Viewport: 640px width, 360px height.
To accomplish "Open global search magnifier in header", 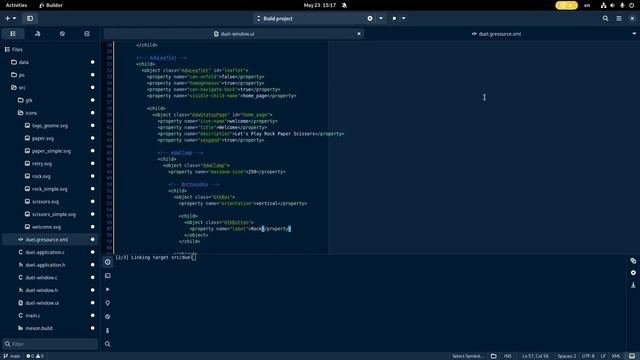I will pos(605,18).
